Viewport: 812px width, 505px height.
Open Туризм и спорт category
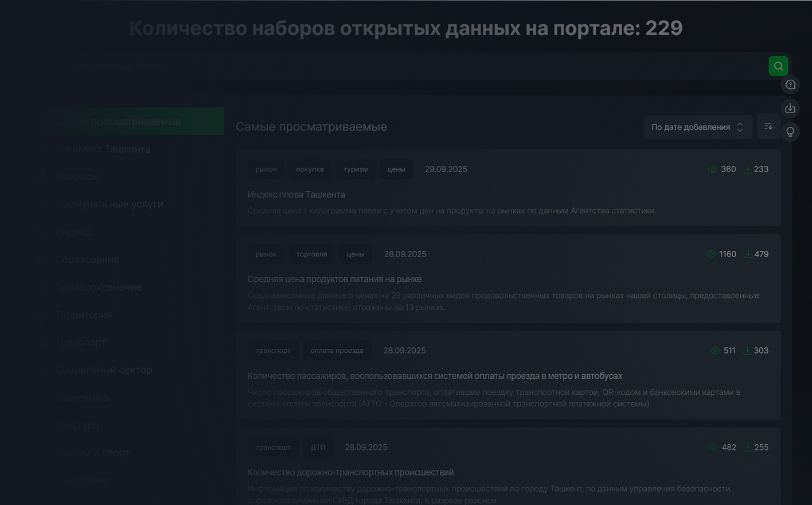92,453
